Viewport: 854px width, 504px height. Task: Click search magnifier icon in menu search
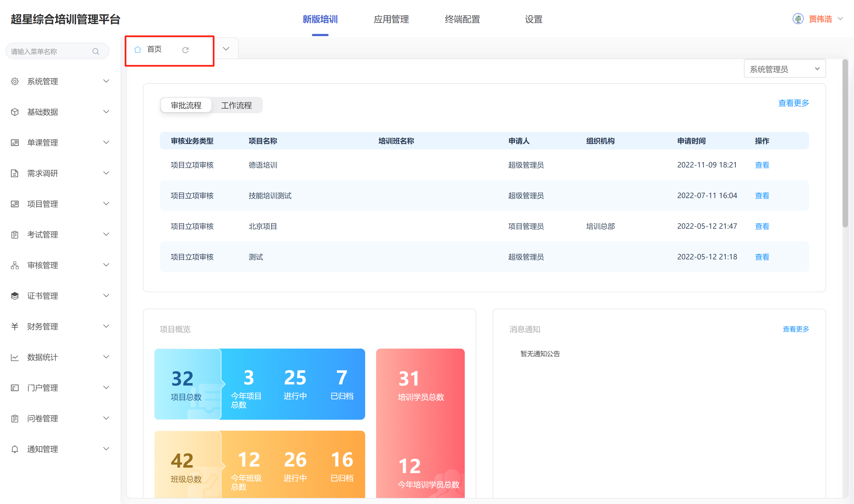[x=96, y=52]
